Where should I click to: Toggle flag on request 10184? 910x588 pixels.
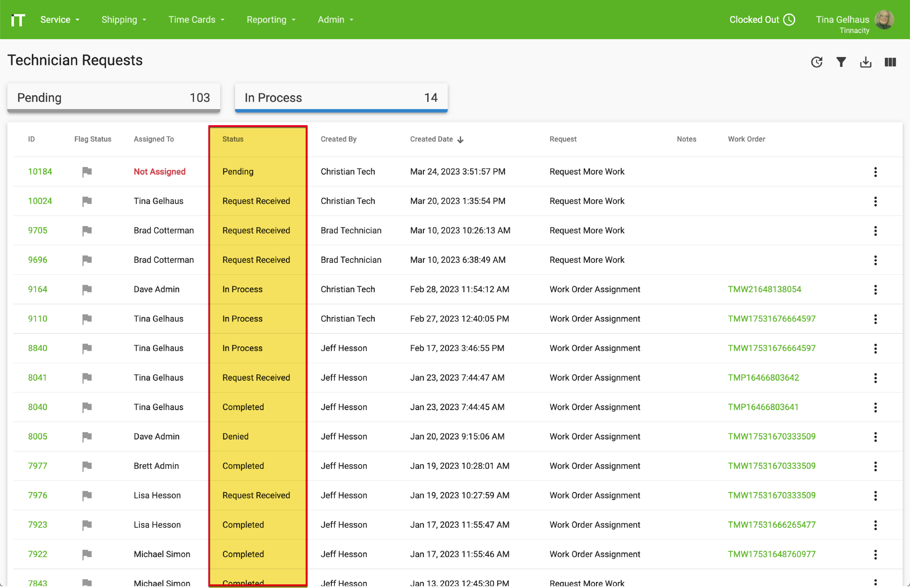pos(87,172)
